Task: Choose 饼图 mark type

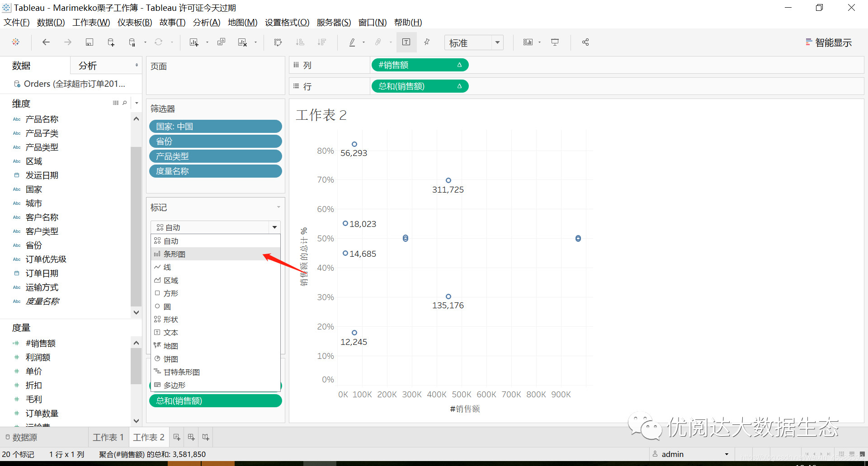Action: (x=216, y=359)
